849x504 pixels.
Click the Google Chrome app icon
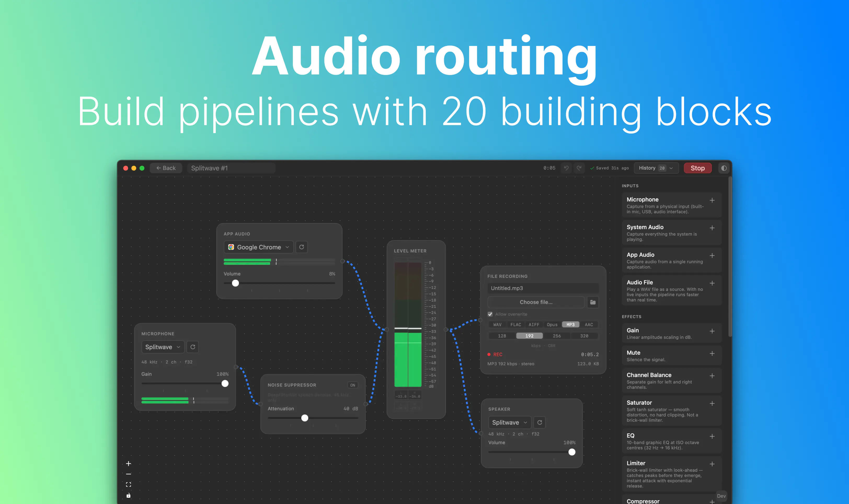coord(231,247)
